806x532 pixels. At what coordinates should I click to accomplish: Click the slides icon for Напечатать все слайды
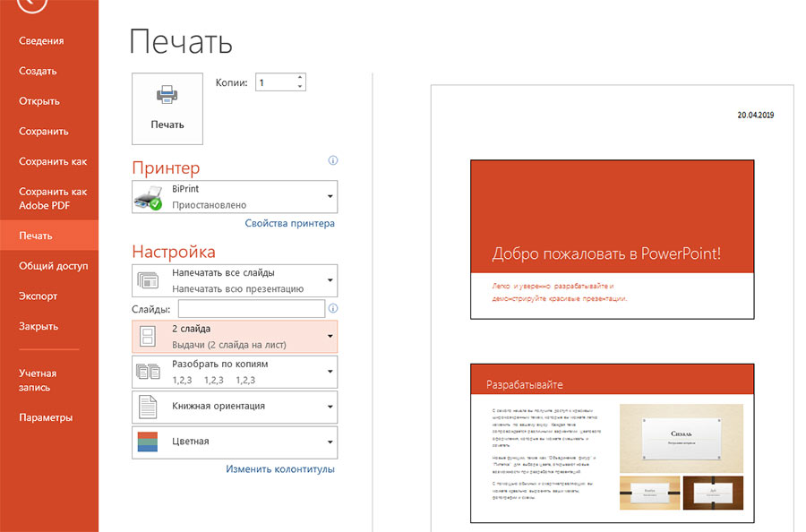(147, 280)
